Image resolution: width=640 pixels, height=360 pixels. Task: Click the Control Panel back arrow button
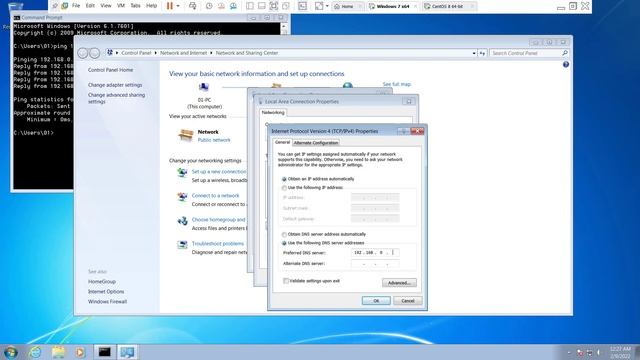82,53
